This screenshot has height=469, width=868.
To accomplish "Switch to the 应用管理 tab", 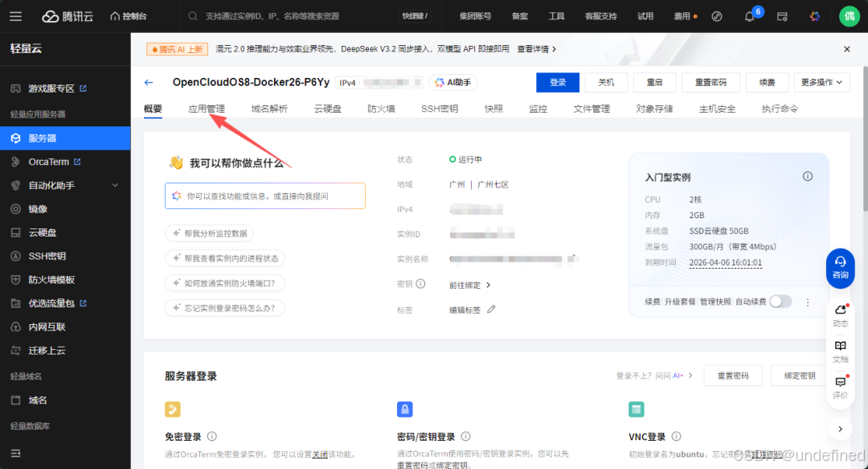I will pyautogui.click(x=207, y=109).
